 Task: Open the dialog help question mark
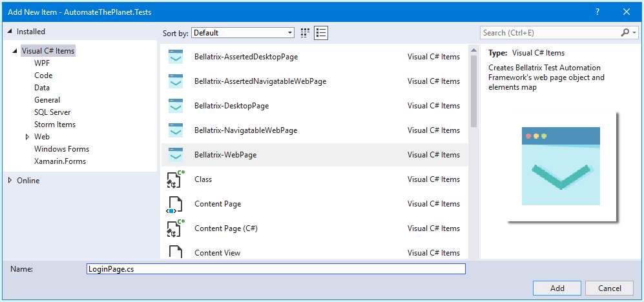[x=597, y=12]
